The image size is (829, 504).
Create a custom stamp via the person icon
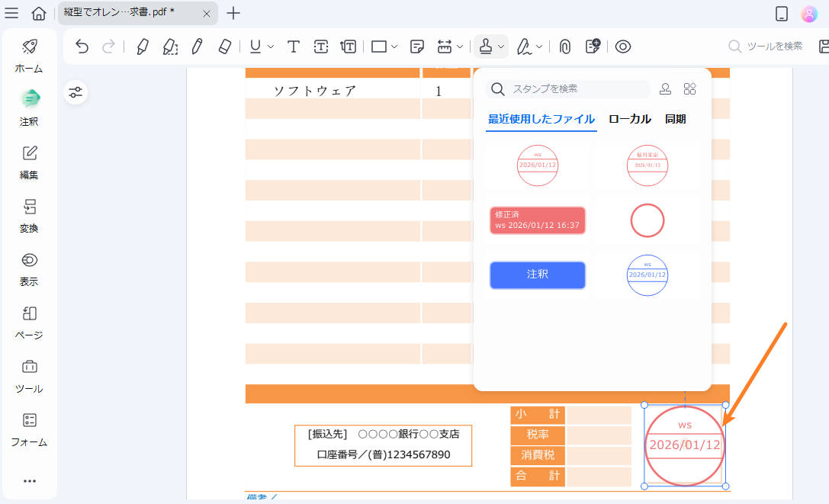664,88
